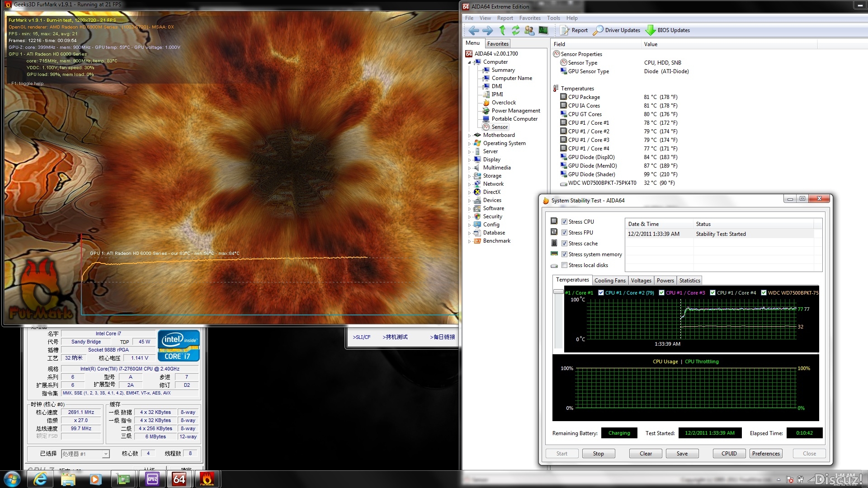
Task: Open Internet Explorer from the taskbar
Action: pos(40,479)
